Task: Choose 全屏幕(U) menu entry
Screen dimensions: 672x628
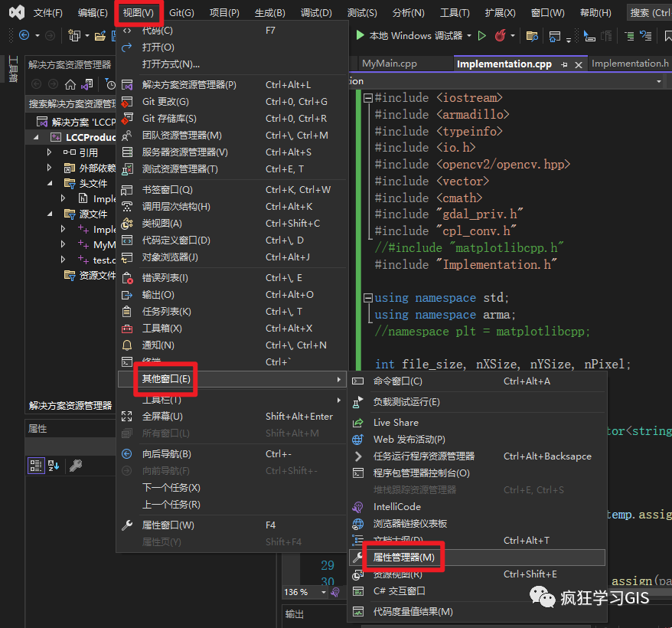Action: pos(232,417)
